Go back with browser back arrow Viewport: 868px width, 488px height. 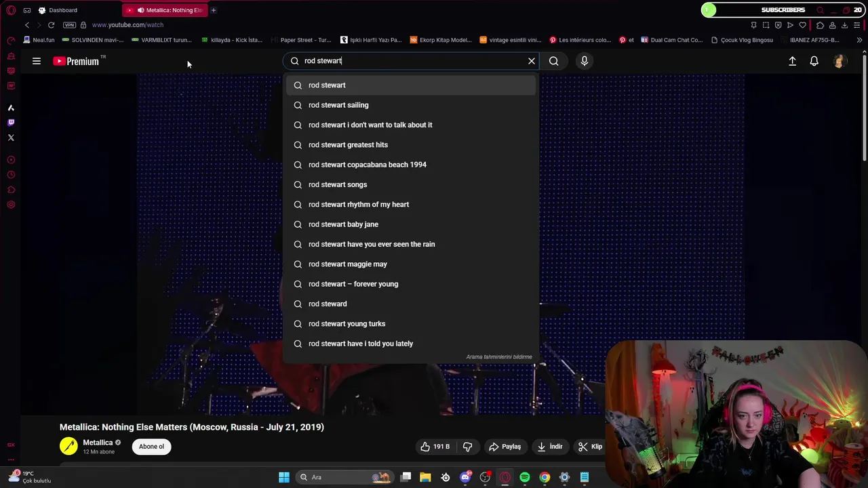27,25
